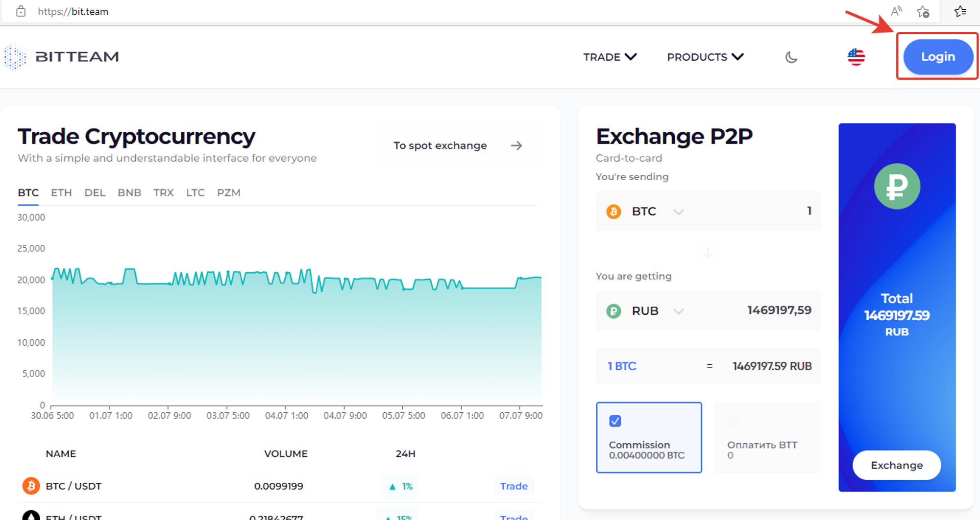Screen dimensions: 980x520
Task: Click the 1469197.59 RUB rate value
Action: (x=772, y=366)
